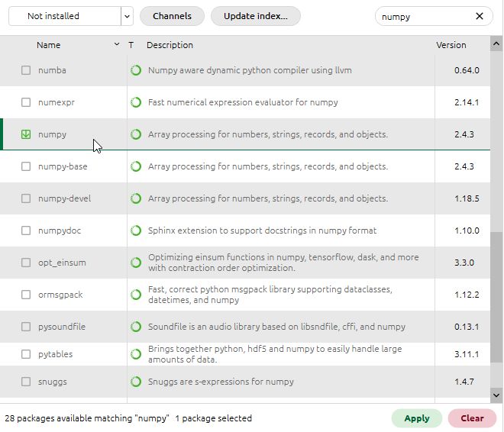504x432 pixels.
Task: Click '28 packages available matching' status text
Action: click(87, 418)
